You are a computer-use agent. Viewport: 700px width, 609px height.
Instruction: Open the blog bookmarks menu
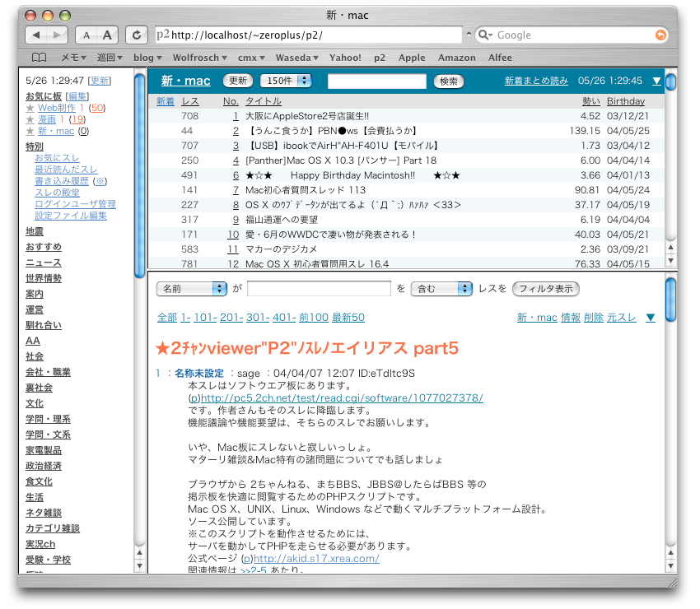click(x=147, y=58)
